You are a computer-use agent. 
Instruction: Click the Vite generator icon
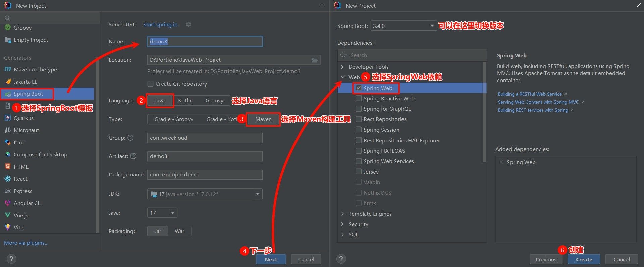tap(8, 227)
